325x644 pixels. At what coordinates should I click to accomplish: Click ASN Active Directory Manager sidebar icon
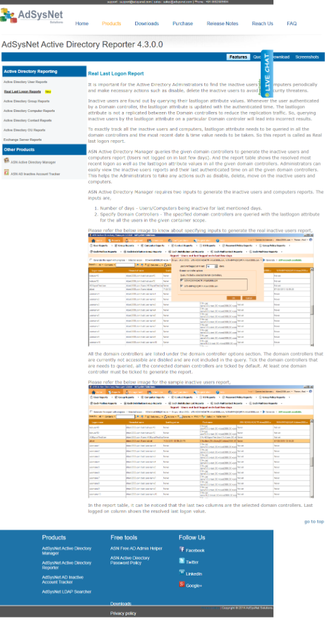pos(6,160)
